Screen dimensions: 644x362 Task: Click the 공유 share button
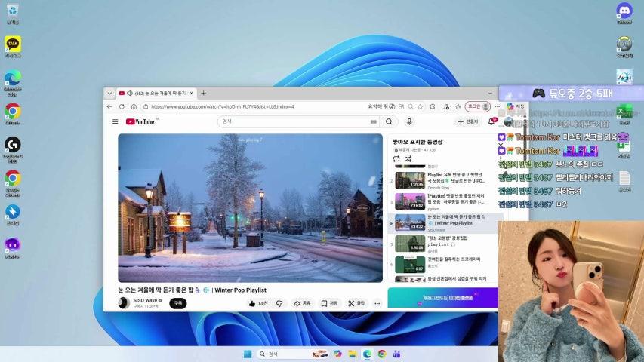coord(302,303)
